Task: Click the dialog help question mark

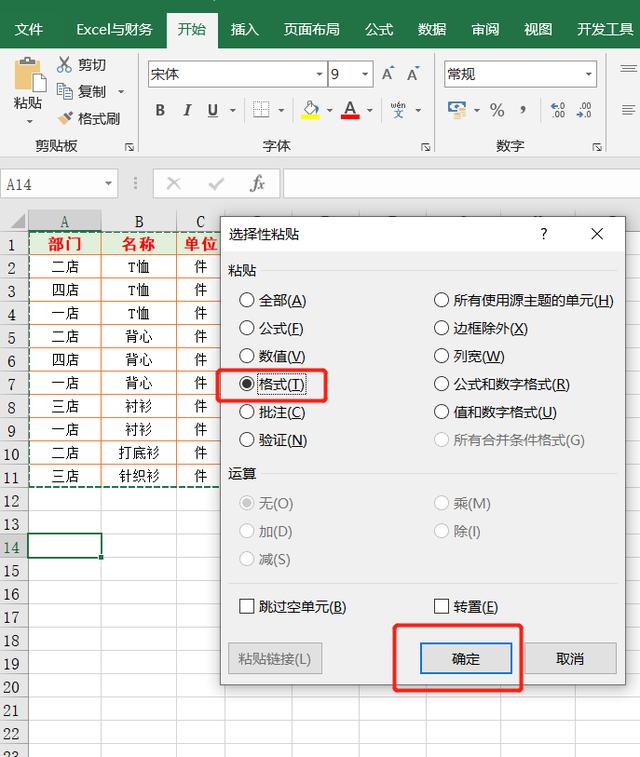Action: (544, 234)
